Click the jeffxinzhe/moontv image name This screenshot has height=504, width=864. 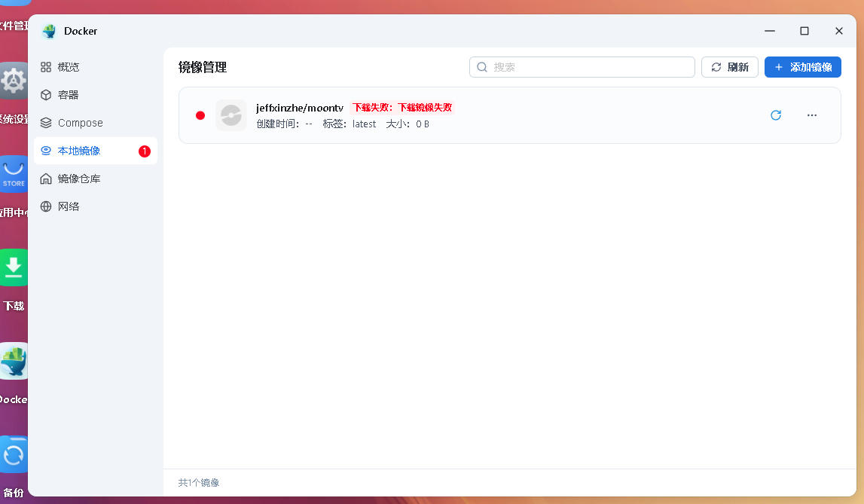click(300, 108)
